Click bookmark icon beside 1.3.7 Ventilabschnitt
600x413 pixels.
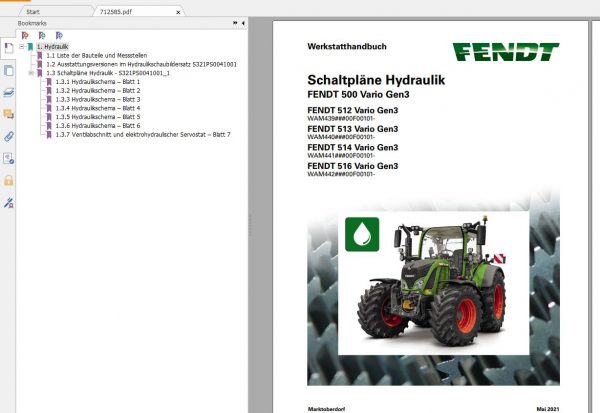click(x=49, y=135)
